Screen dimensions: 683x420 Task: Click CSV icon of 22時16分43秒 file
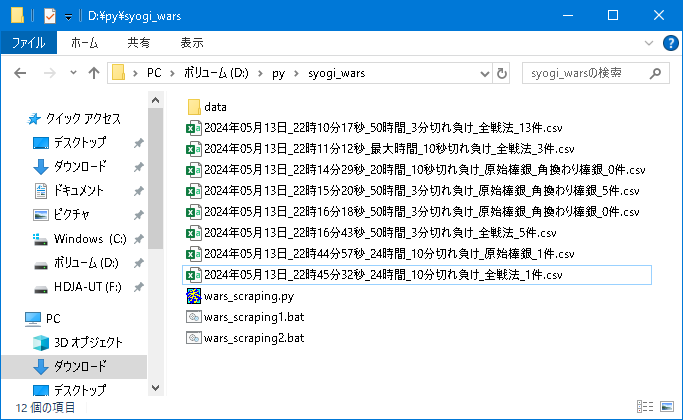pyautogui.click(x=194, y=233)
